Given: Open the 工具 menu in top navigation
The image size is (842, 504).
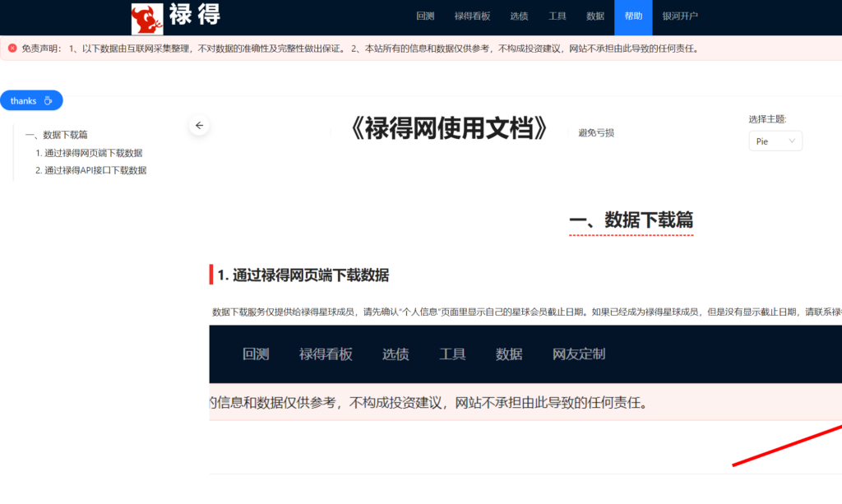Looking at the screenshot, I should pyautogui.click(x=557, y=16).
